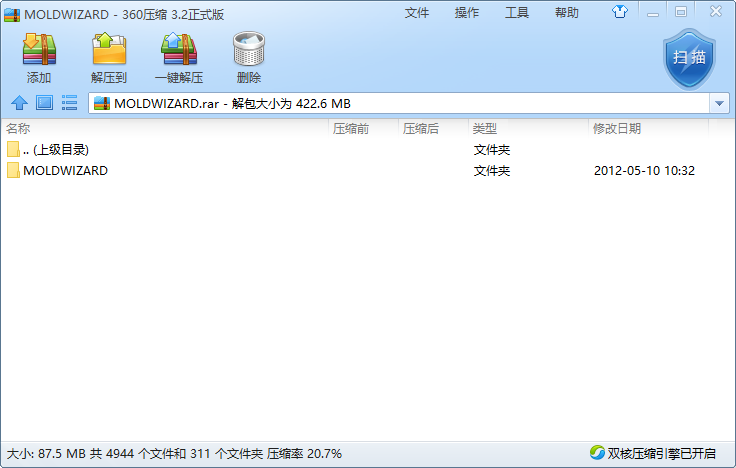
Task: Switch to large icon view
Action: point(45,102)
